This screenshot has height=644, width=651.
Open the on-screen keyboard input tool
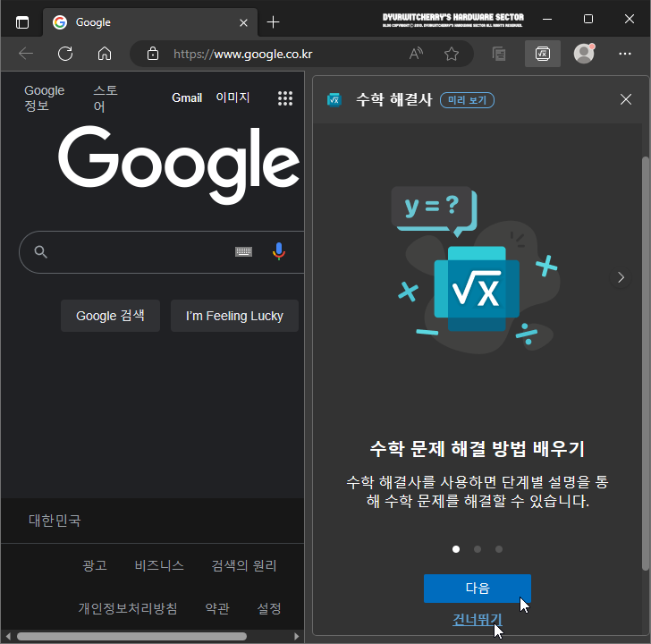coord(244,251)
